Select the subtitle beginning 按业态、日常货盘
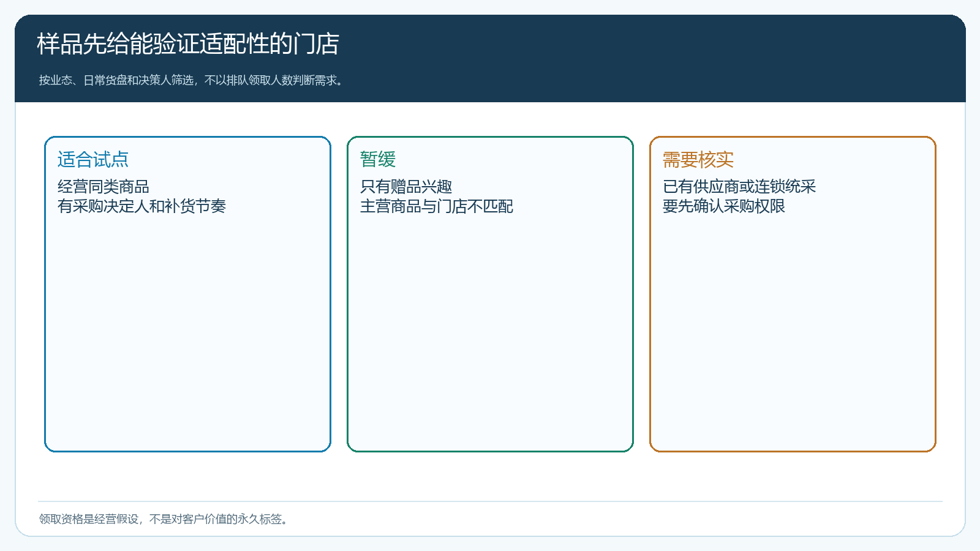This screenshot has height=551, width=980. pyautogui.click(x=192, y=80)
